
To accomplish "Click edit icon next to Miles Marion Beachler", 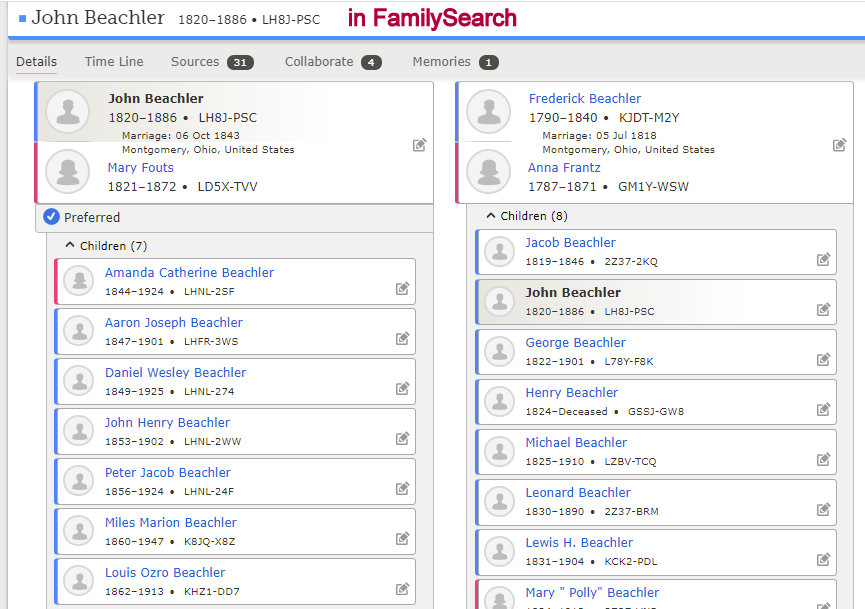I will tap(402, 539).
